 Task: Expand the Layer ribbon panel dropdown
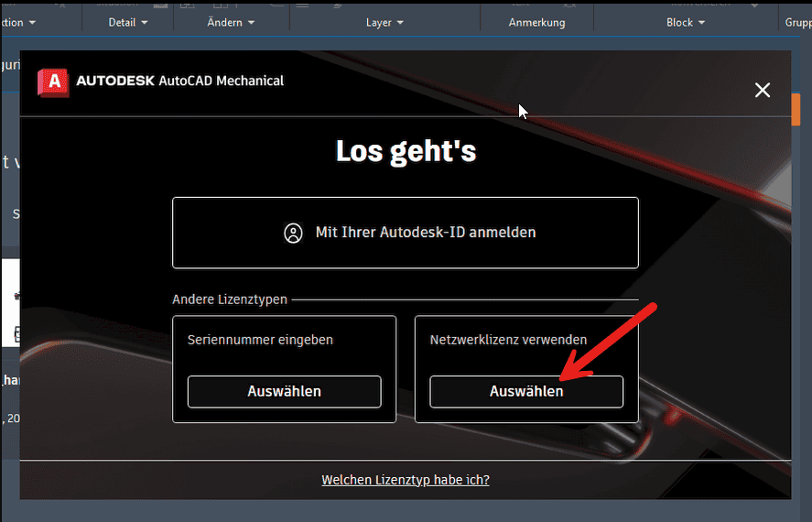tap(384, 23)
